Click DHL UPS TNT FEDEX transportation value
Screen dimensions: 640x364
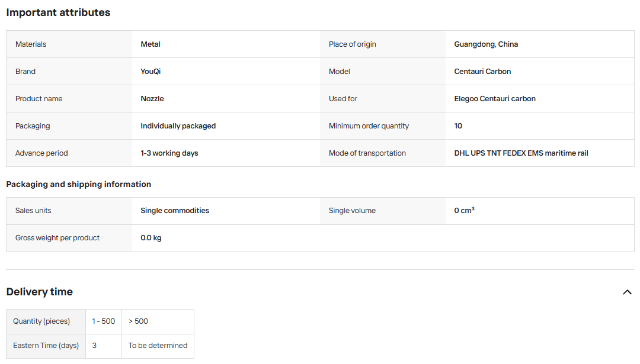[521, 153]
